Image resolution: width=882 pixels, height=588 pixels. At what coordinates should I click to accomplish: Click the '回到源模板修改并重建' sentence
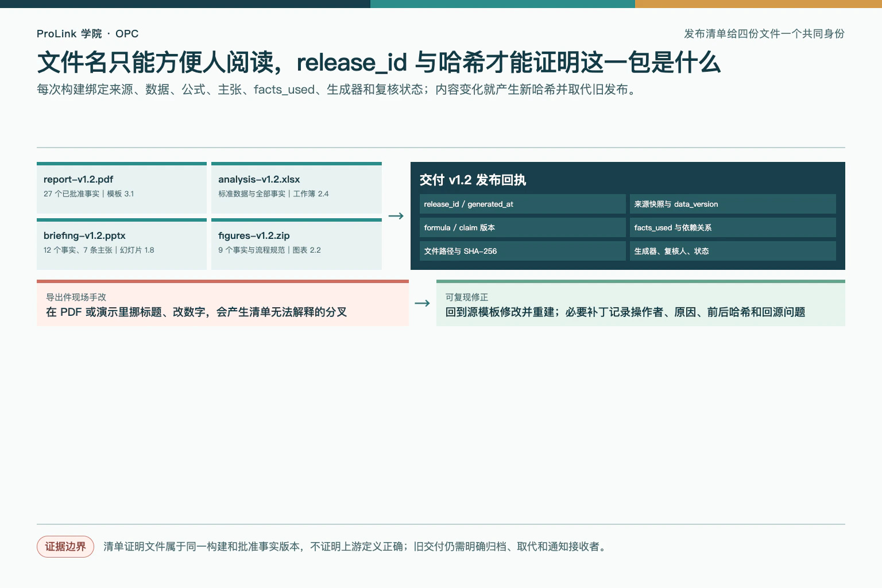625,312
